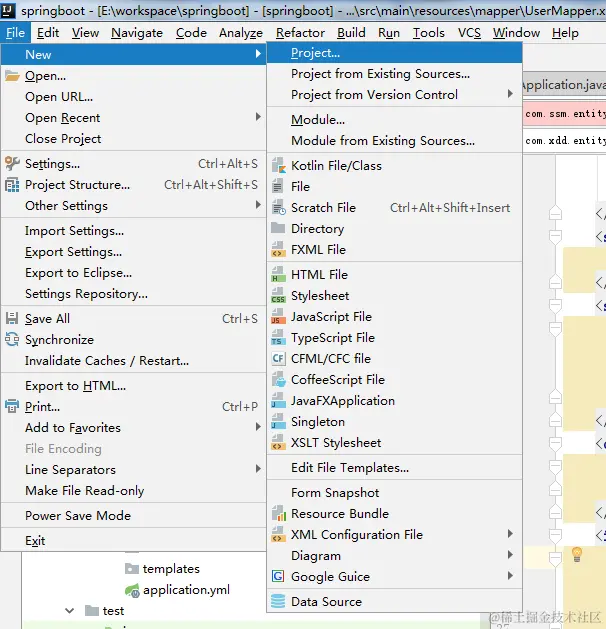Viewport: 606px width, 629px height.
Task: Select the templates folder in project tree
Action: [x=171, y=569]
